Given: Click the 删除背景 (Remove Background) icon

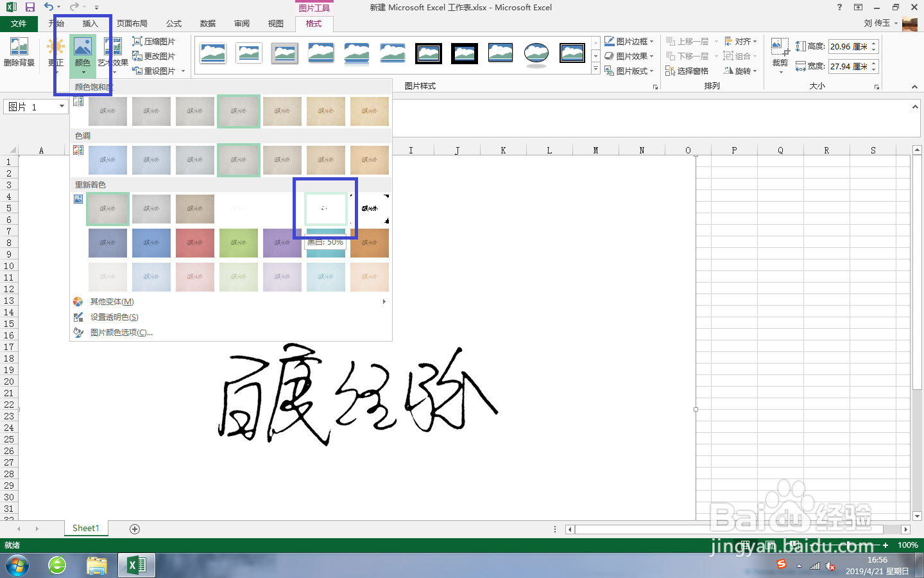Looking at the screenshot, I should tap(19, 50).
